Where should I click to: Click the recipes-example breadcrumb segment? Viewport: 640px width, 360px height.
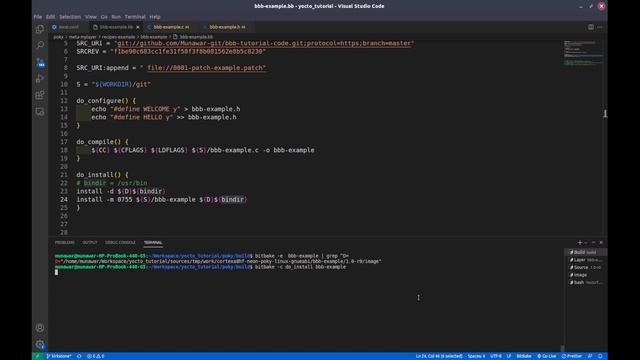tap(118, 37)
